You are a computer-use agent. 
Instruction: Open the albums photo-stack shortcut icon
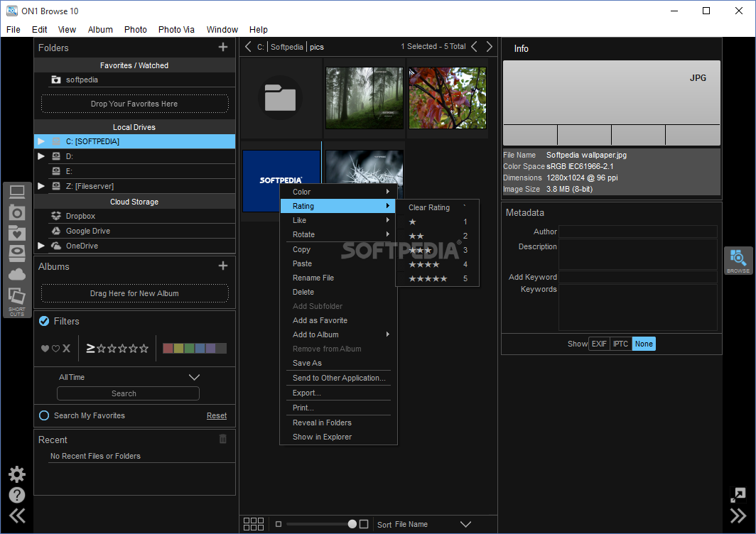pyautogui.click(x=17, y=296)
